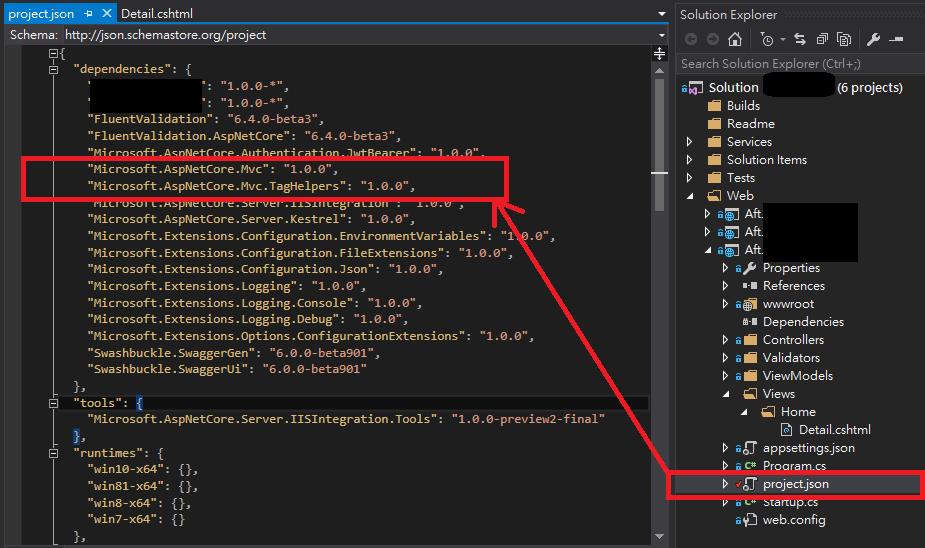This screenshot has width=925, height=548.
Task: Collapse the "runtimes" block outline box
Action: (x=53, y=454)
